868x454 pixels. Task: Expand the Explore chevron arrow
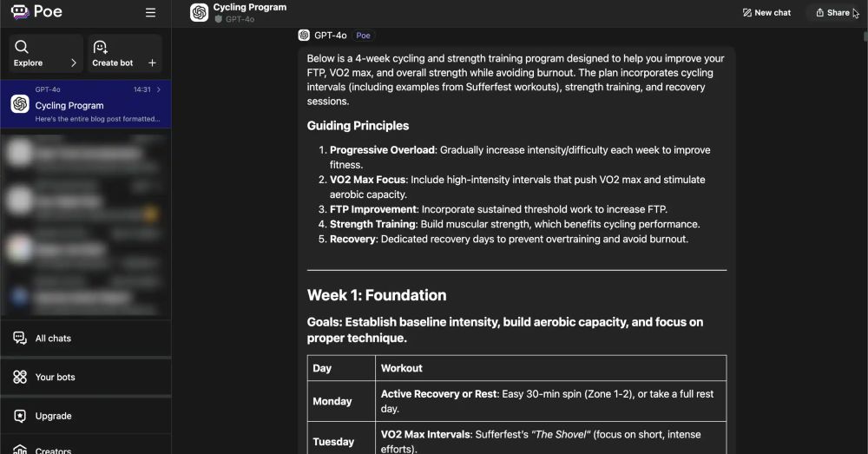click(74, 63)
